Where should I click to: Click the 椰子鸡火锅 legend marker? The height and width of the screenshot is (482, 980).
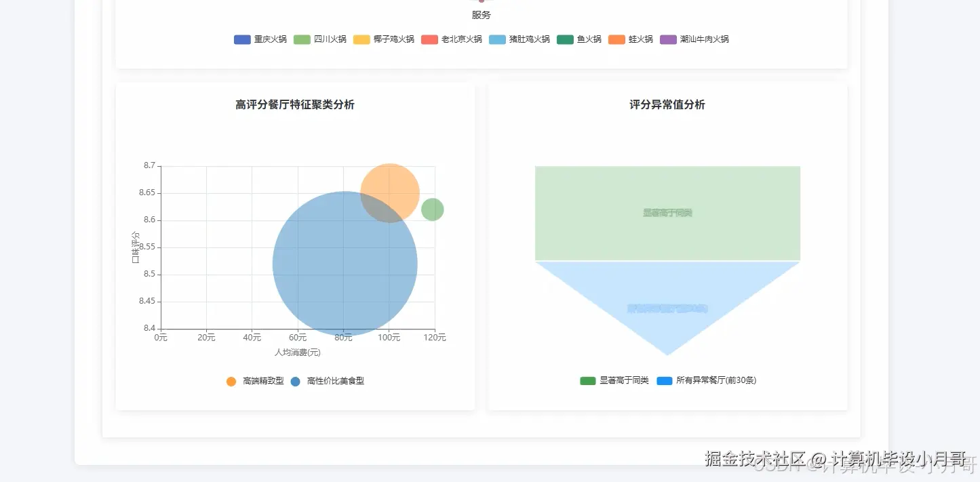point(361,39)
